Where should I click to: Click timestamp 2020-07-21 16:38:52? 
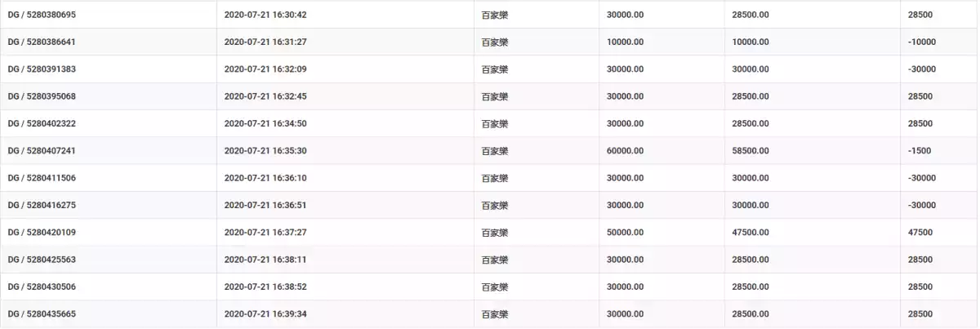tap(265, 287)
